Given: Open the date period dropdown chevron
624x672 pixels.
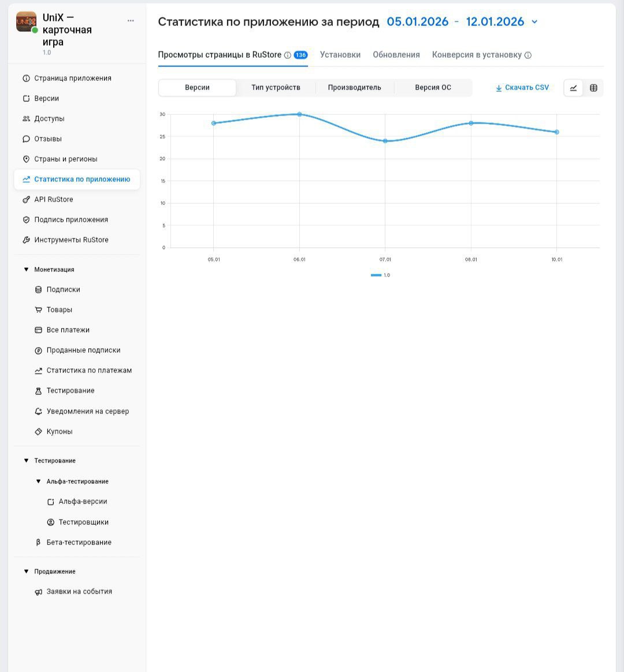Looking at the screenshot, I should pos(534,22).
